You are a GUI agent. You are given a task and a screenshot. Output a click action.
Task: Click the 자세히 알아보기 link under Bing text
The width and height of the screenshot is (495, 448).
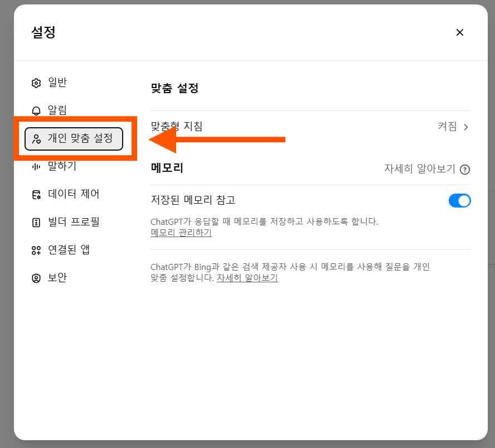[x=246, y=278]
